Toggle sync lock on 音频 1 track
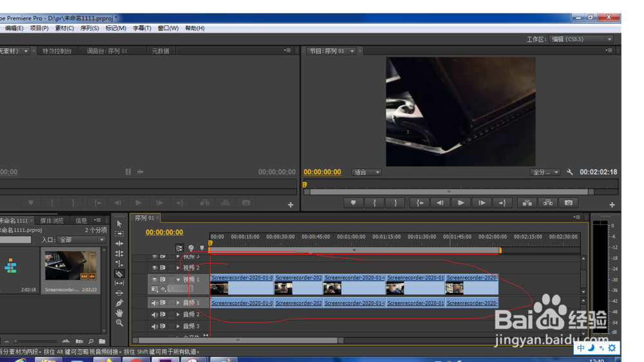Viewport: 644px width, 362px height. (x=163, y=303)
